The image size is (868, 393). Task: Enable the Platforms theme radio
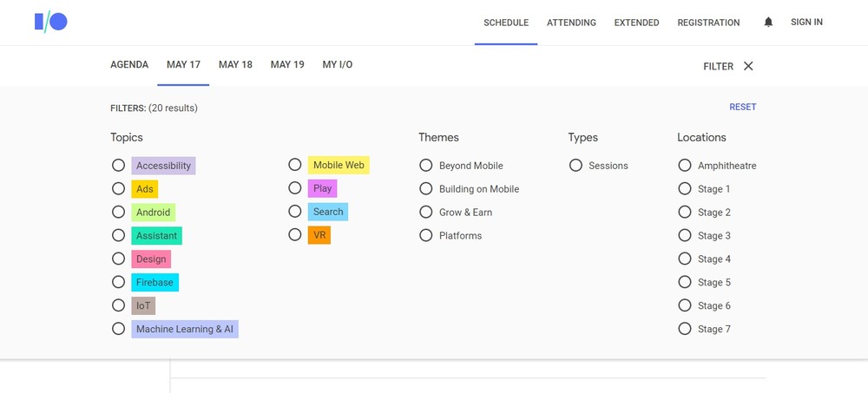coord(425,235)
